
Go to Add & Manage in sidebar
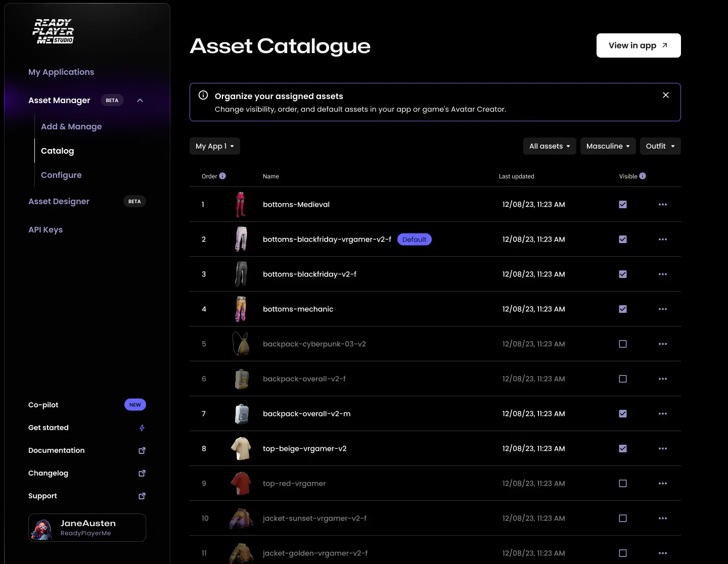71,126
